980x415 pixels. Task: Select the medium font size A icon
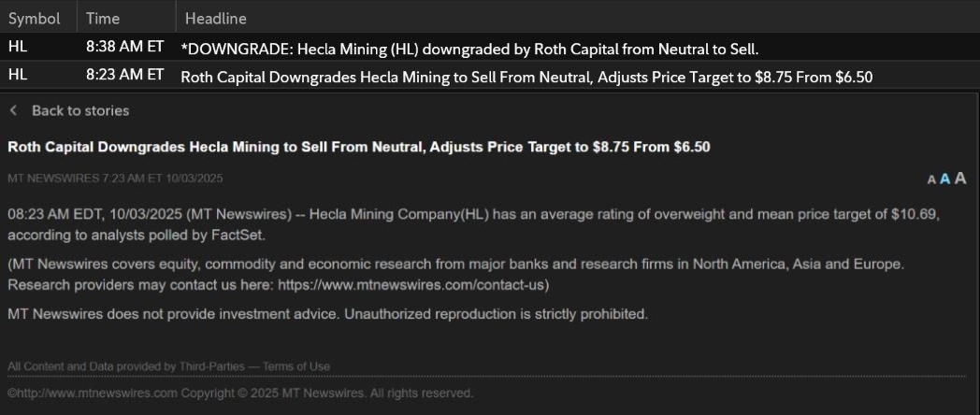tap(944, 179)
